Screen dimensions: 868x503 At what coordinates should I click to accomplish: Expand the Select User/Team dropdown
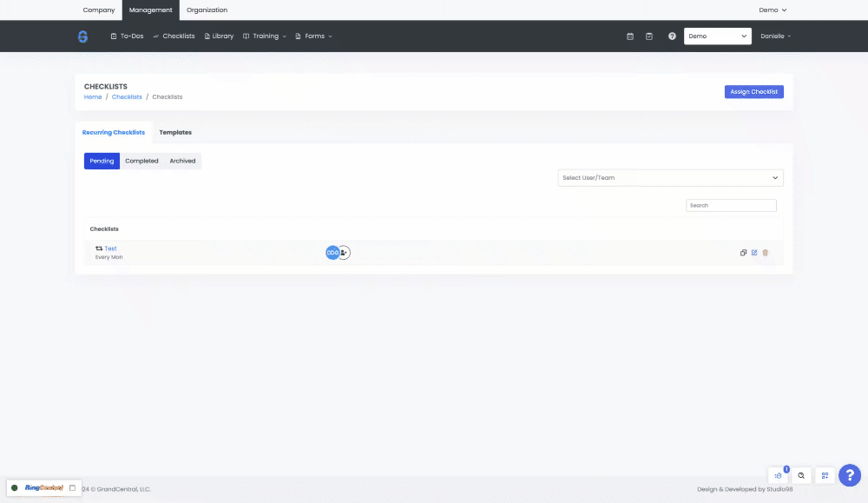point(670,178)
